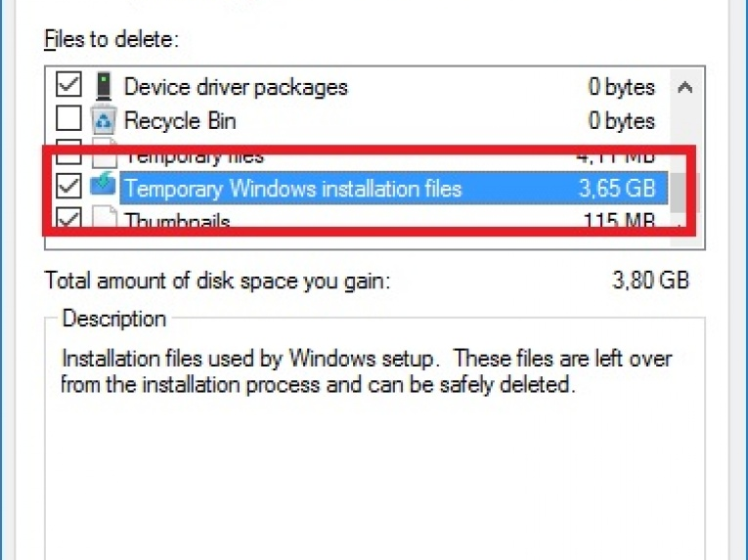
Task: Tick the Temporary files checkbox
Action: coord(68,154)
